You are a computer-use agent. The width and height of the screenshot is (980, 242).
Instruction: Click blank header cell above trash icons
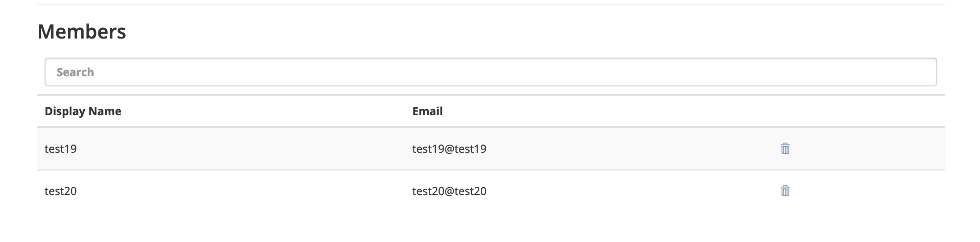785,111
